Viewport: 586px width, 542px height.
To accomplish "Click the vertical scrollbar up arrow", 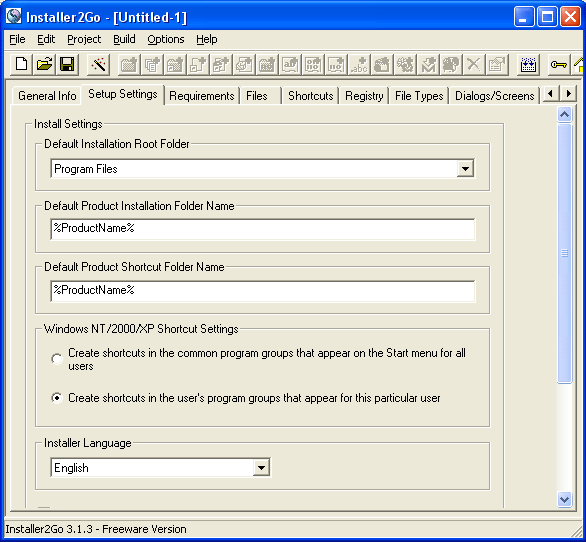I will click(x=564, y=114).
